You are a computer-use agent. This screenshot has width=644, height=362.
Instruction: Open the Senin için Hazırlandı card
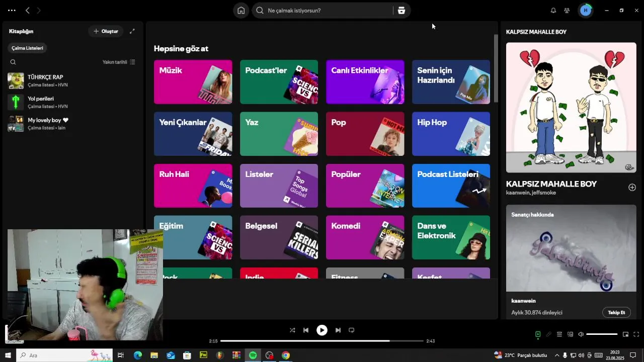point(451,82)
